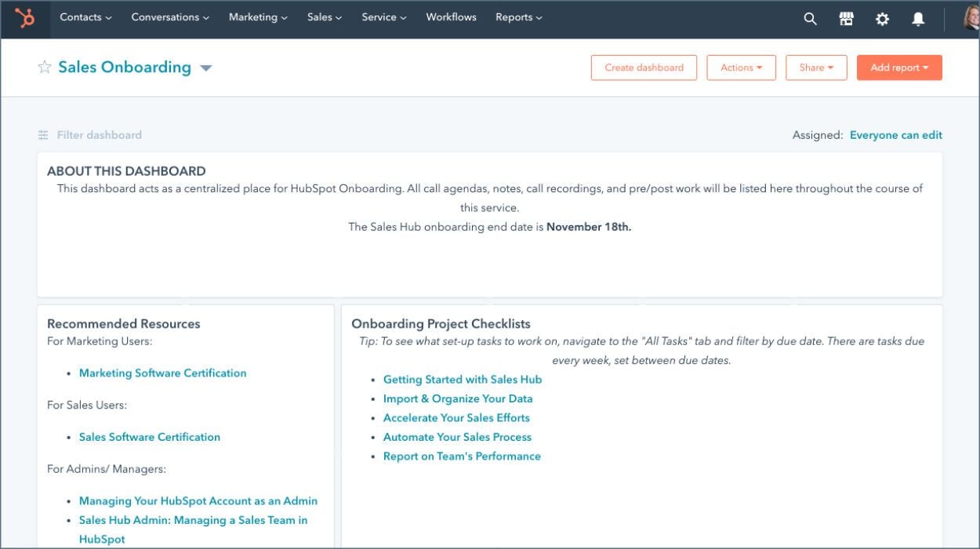Click the For Sales Users: label
The height and width of the screenshot is (549, 980).
pyautogui.click(x=87, y=405)
